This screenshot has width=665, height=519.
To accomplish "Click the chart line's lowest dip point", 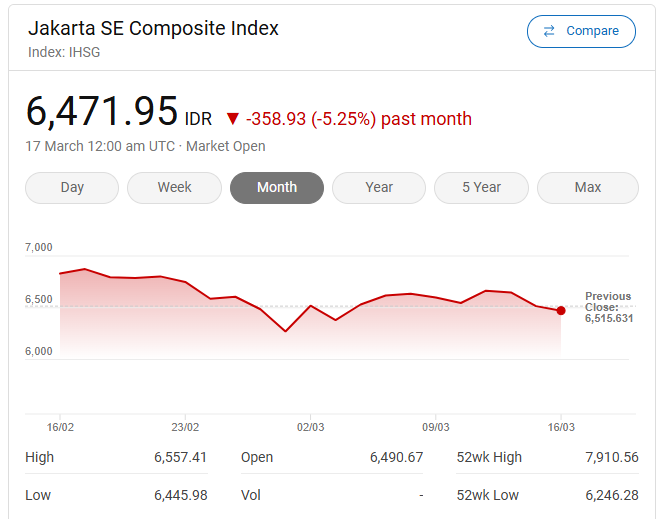I will (x=286, y=331).
